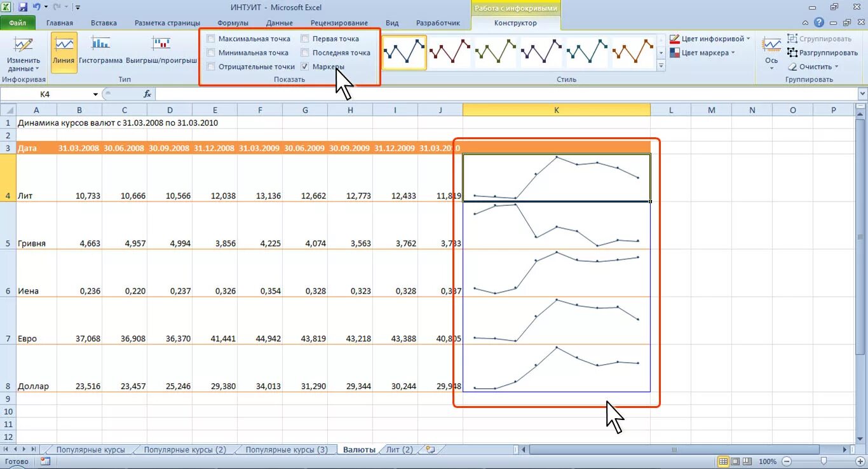Switch to sheet Лит (2)
This screenshot has width=868, height=469.
pos(400,449)
